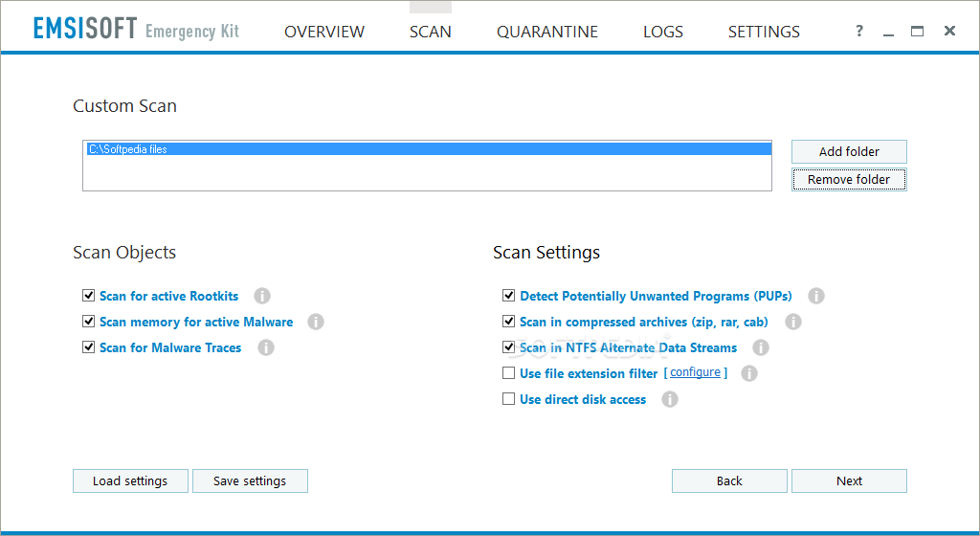Go to the QUARANTINE tab
The height and width of the screenshot is (536, 980).
(546, 32)
